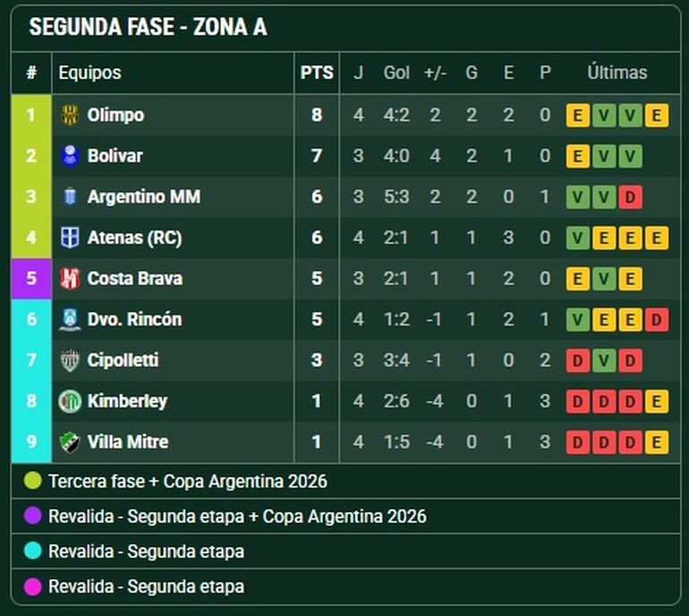
Task: Click the cyan Revalida legend dot
Action: pyautogui.click(x=33, y=552)
